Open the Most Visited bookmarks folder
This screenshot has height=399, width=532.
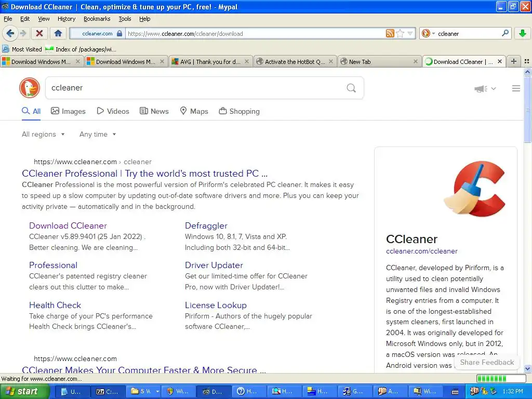click(22, 49)
